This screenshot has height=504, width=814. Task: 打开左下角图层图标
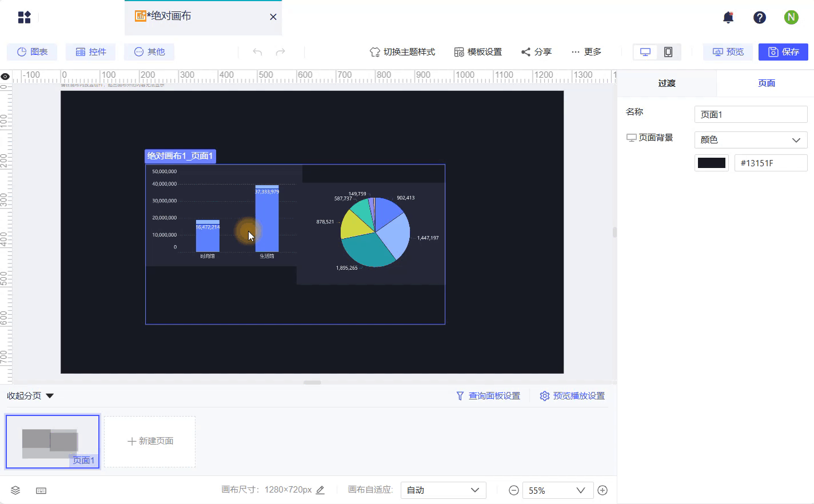[15, 490]
